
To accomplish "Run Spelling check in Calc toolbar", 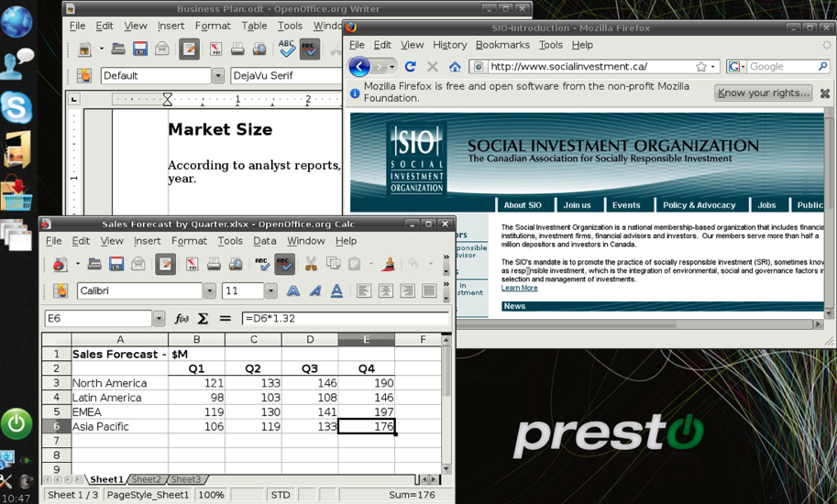I will [x=262, y=264].
